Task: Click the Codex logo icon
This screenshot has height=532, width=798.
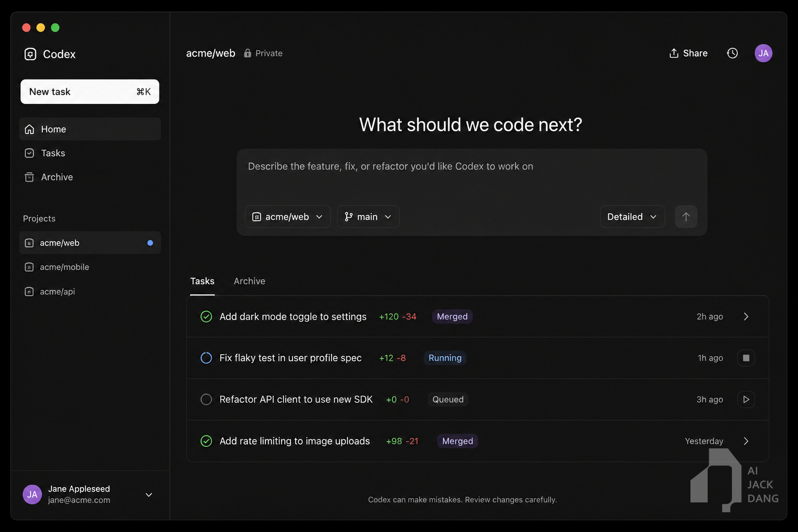Action: 30,54
